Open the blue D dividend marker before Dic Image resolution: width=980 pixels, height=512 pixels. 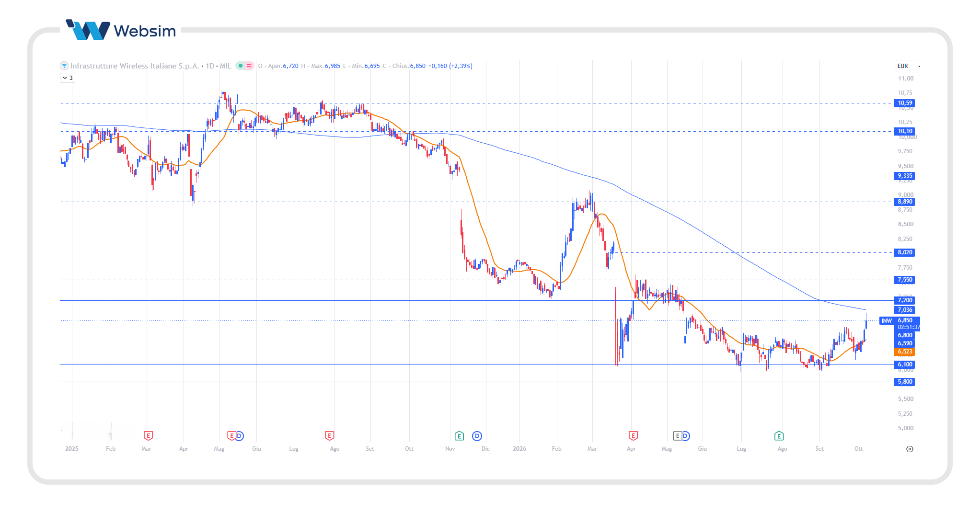[477, 436]
